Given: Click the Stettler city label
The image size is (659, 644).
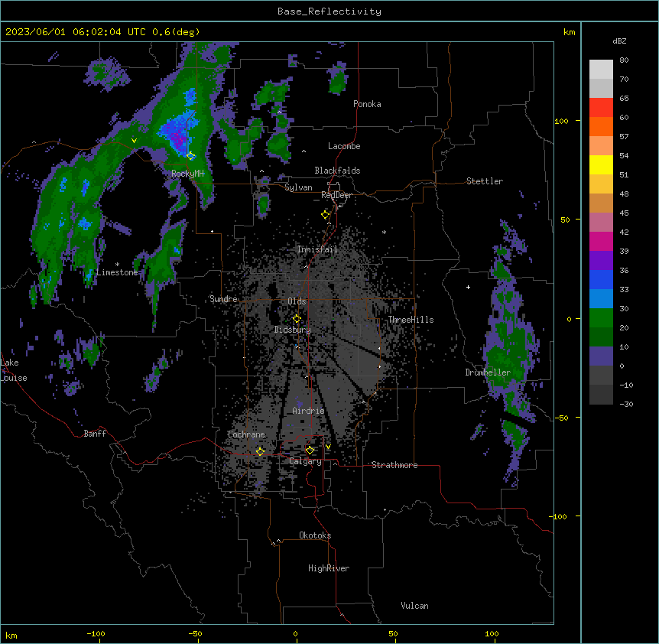Looking at the screenshot, I should tap(485, 181).
